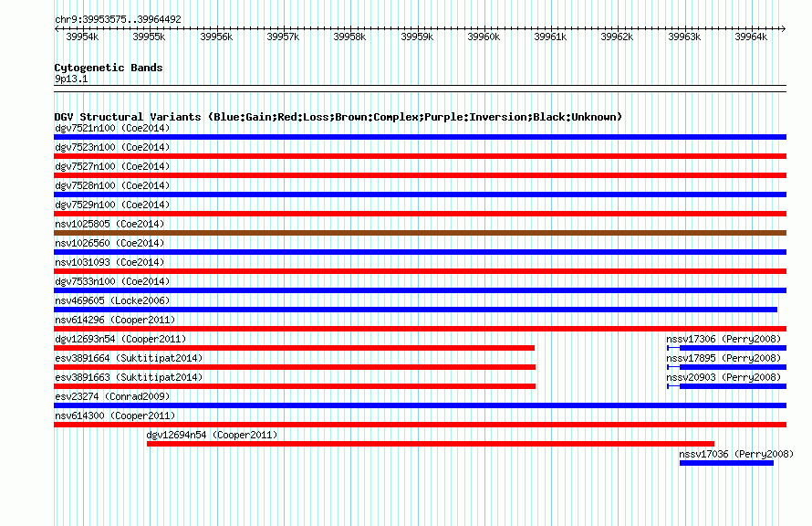Click the 39954k ruler tick label

tap(82, 37)
